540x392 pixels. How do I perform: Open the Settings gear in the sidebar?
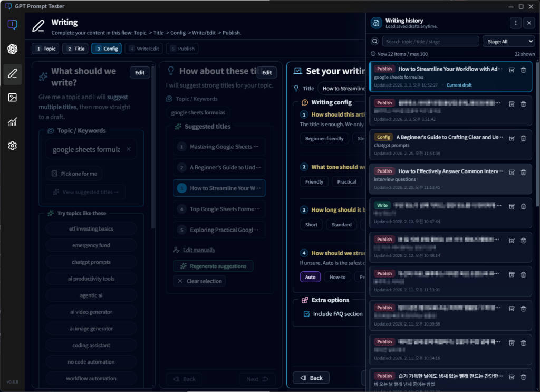pyautogui.click(x=12, y=145)
